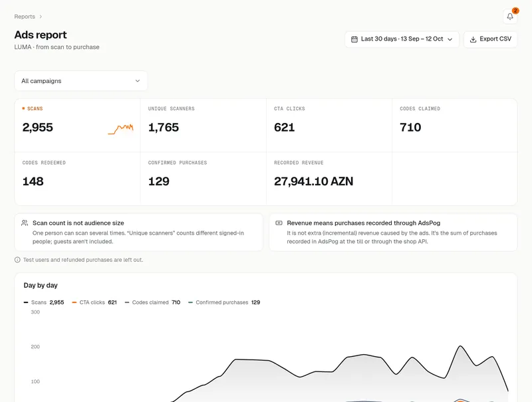Click the people icon beside scan count note

[25, 223]
